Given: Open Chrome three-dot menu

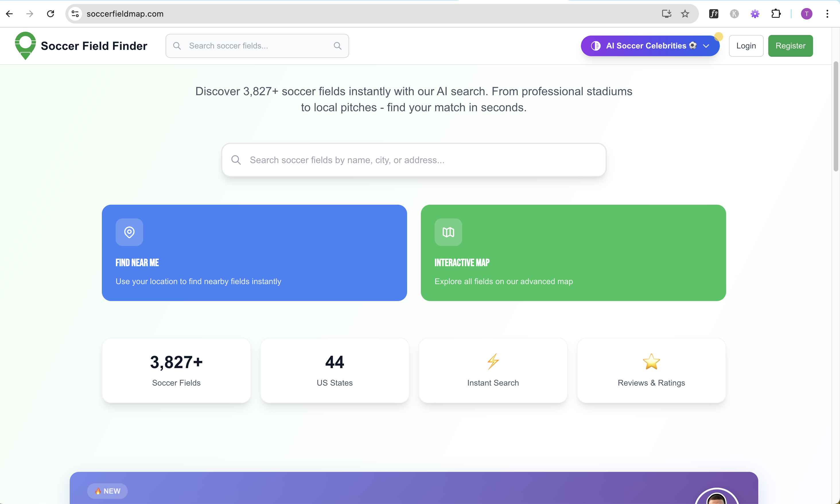Looking at the screenshot, I should point(827,13).
